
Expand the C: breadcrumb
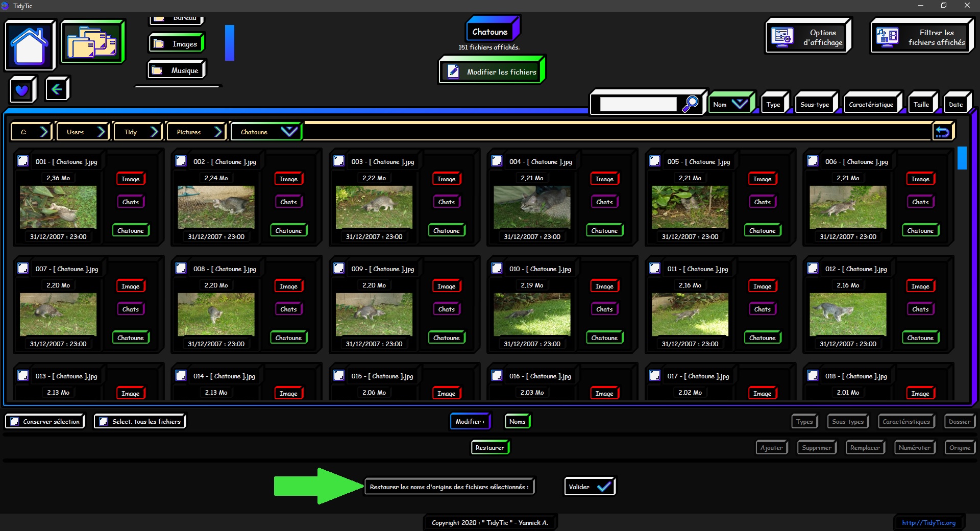tap(32, 132)
